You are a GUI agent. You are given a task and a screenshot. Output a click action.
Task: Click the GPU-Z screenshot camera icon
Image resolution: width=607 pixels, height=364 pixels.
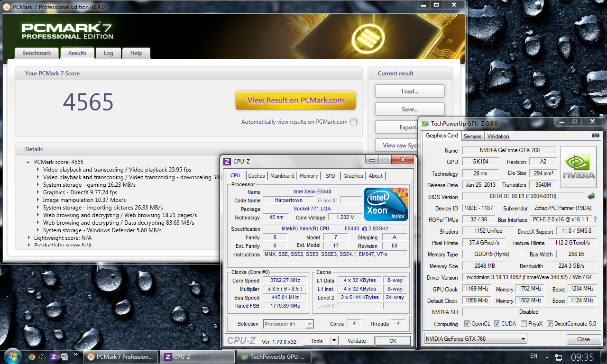(x=595, y=136)
